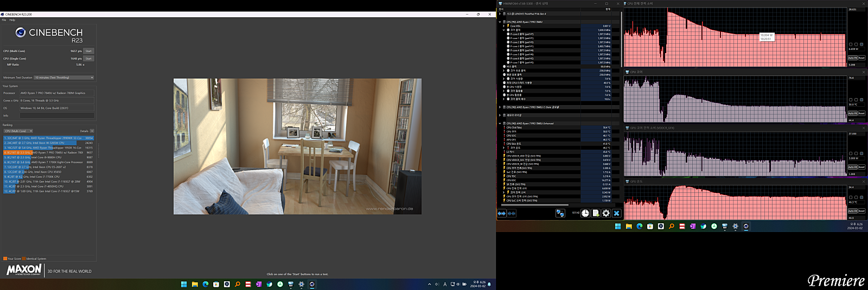This screenshot has width=868, height=290.
Task: Select the Intel Xeon CPU X5650 ranking row
Action: pyautogui.click(x=48, y=172)
